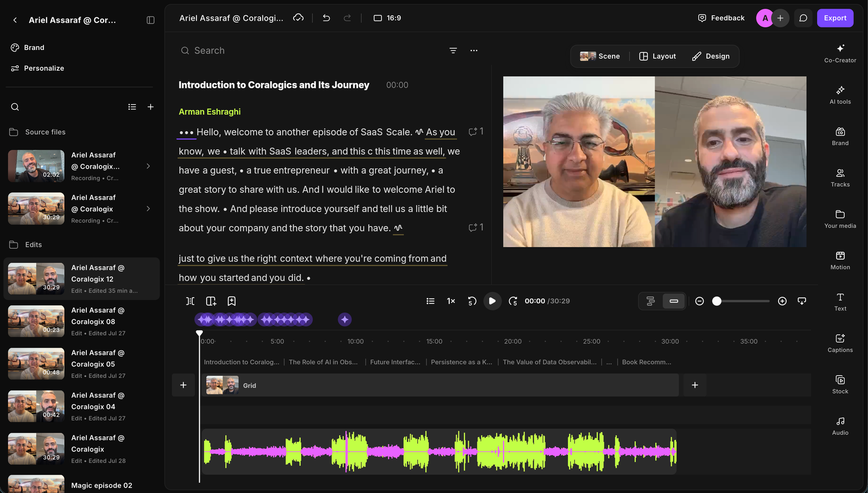Open the Ariel Assaraf @ Coralogix 05 edit
868x493 pixels.
82,364
